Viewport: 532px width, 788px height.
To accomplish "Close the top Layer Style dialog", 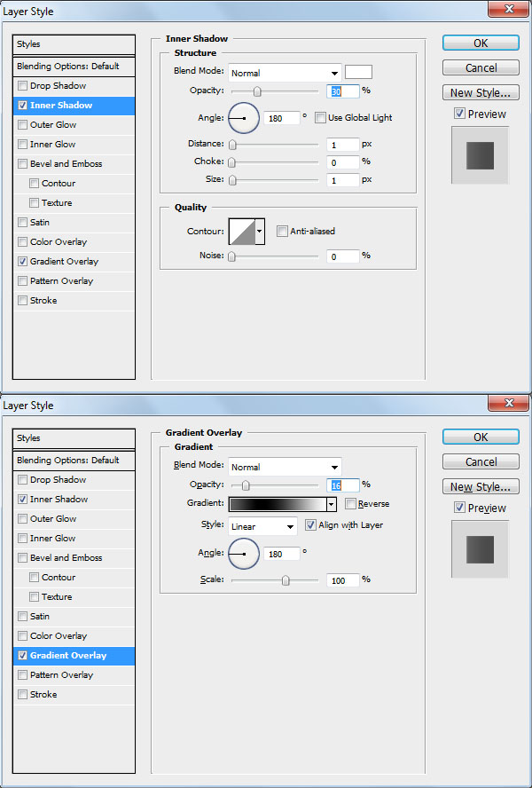I will click(x=508, y=9).
